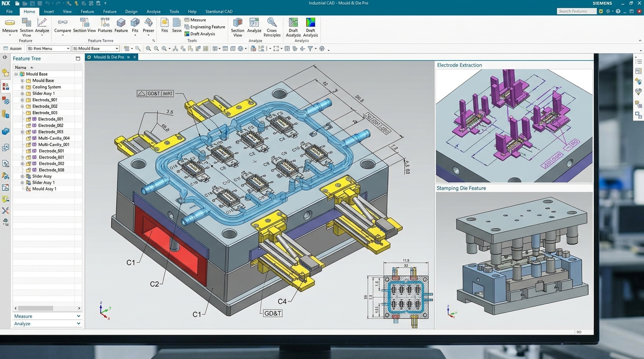Click the Draft Analysis button in the Tools group
The image size is (644, 359).
199,34
